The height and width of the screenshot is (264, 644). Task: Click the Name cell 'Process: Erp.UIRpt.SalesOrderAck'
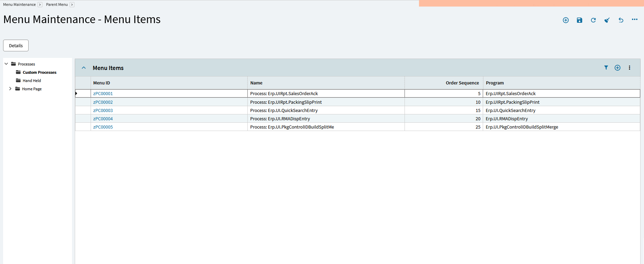click(326, 93)
